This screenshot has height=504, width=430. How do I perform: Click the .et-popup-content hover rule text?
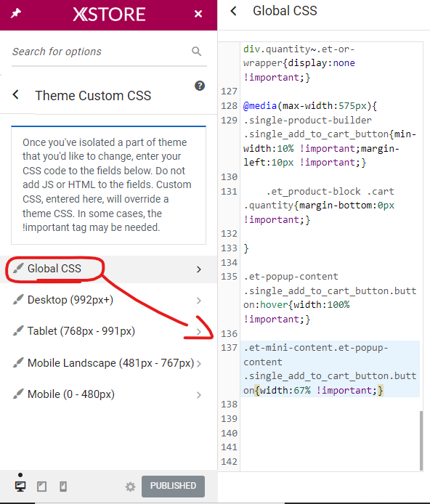330,298
